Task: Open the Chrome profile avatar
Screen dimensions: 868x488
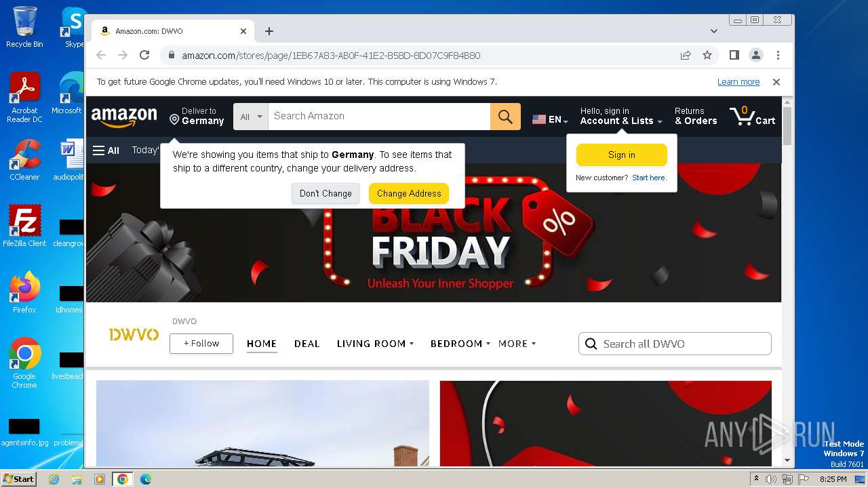Action: 756,56
